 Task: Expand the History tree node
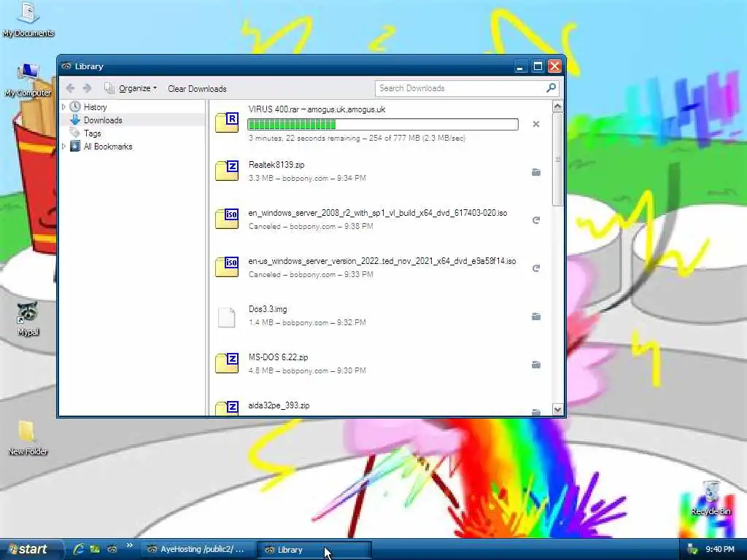[63, 107]
